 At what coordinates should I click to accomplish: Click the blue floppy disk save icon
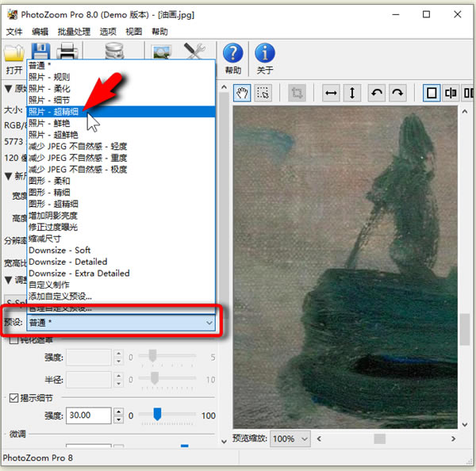click(x=40, y=51)
